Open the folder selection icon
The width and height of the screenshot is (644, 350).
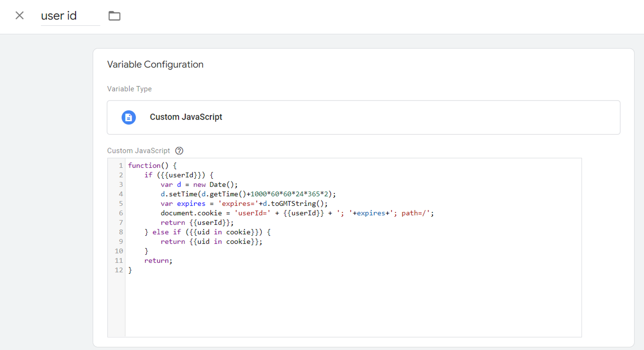[114, 16]
